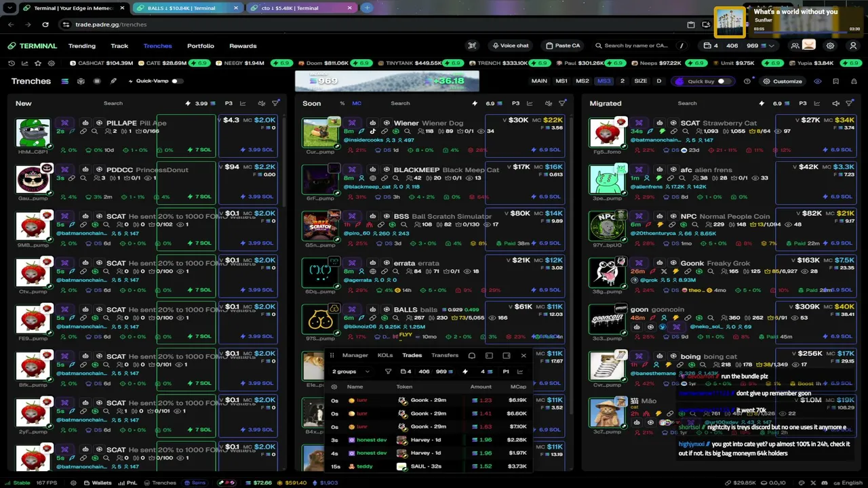The width and height of the screenshot is (868, 488).
Task: Open the Trending tab
Action: [82, 46]
